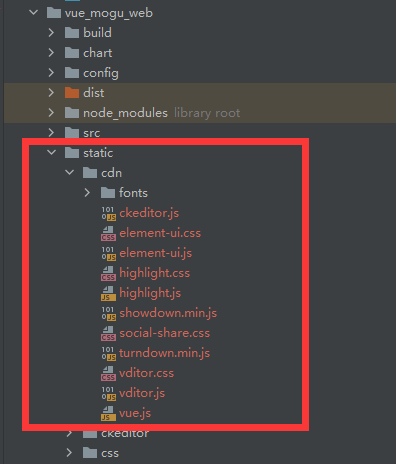The image size is (396, 464).
Task: Select the vditor.js file name
Action: [142, 393]
